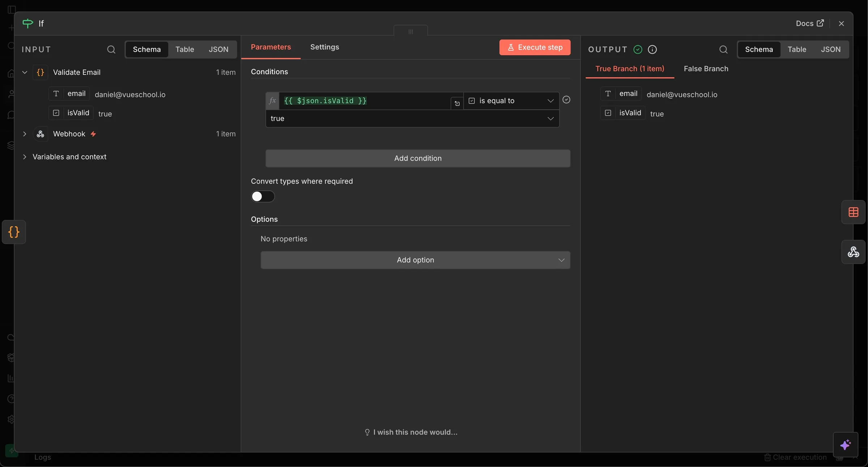This screenshot has height=467, width=868.
Task: Click input value daniel@vueschool.io
Action: coord(130,95)
